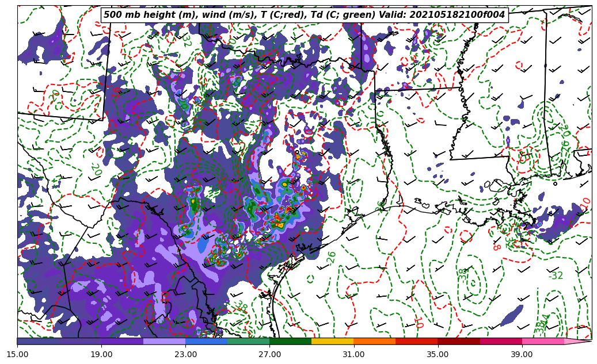Click the dark maroon colorbar segment at 35.00
This screenshot has height=364, width=597.
[x=459, y=341]
